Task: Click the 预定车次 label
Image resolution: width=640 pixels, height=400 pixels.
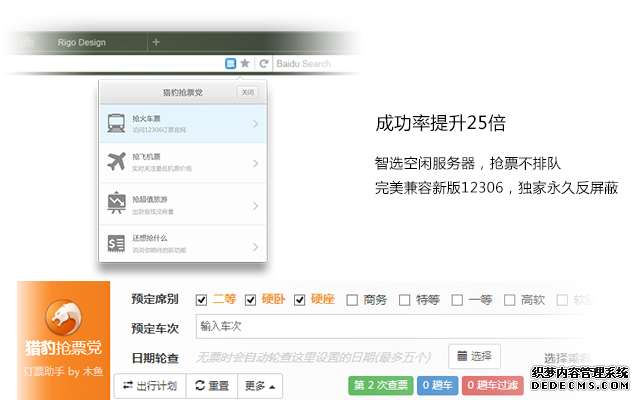Action: pos(155,329)
